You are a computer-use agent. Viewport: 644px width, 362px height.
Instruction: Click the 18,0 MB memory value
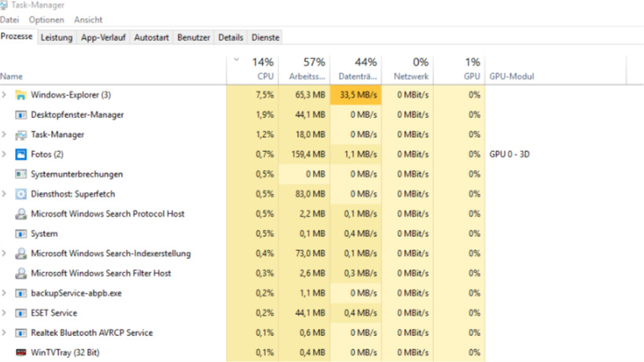tap(310, 135)
